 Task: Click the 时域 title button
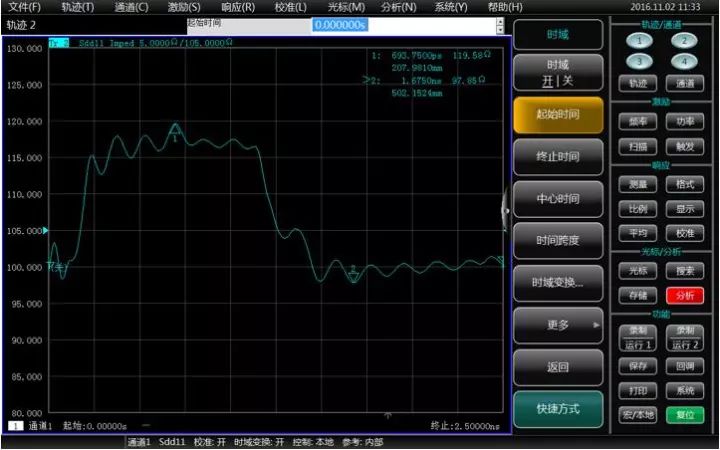[x=558, y=34]
